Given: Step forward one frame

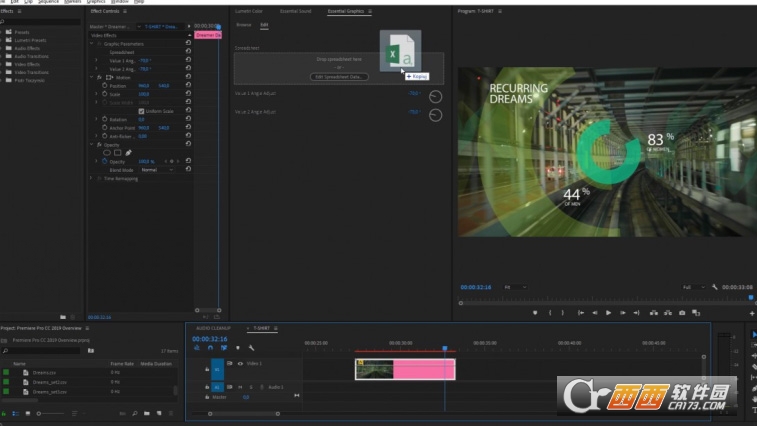Looking at the screenshot, I should pos(623,313).
